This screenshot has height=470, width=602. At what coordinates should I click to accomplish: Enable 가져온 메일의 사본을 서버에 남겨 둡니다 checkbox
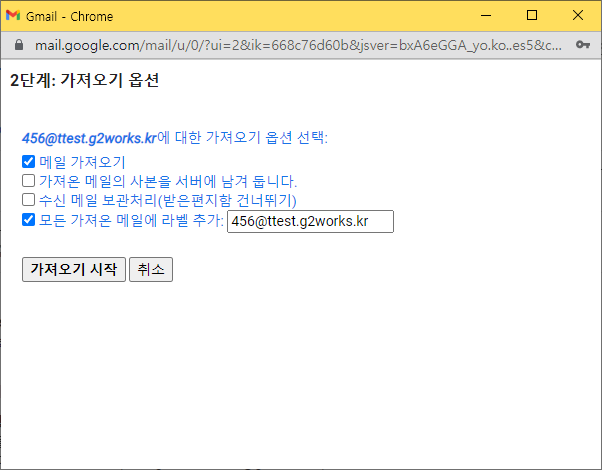tap(28, 180)
